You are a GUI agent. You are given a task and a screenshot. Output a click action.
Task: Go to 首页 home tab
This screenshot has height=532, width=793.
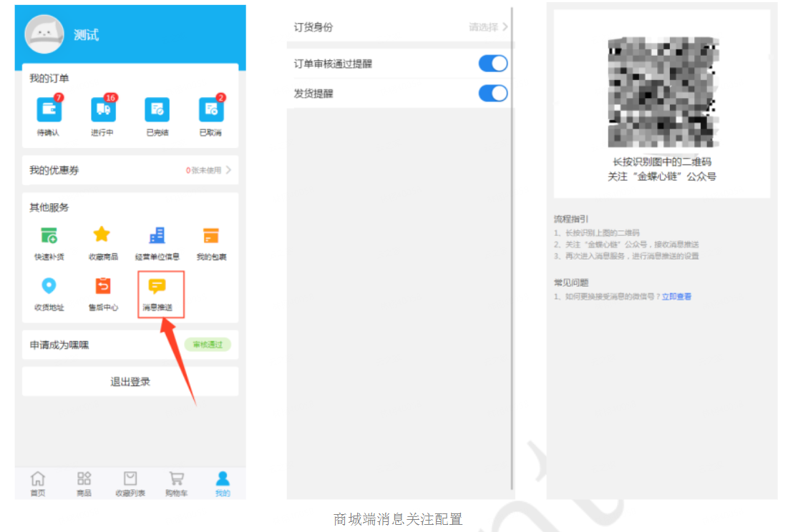click(38, 484)
